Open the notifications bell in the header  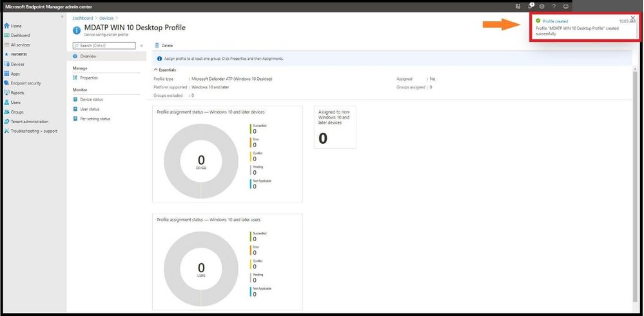[531, 6]
